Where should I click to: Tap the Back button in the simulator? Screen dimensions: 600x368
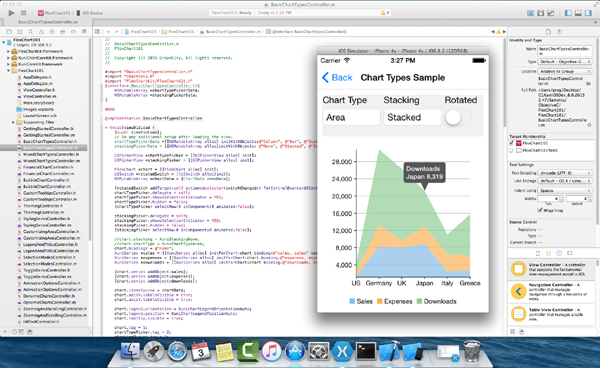tap(337, 78)
